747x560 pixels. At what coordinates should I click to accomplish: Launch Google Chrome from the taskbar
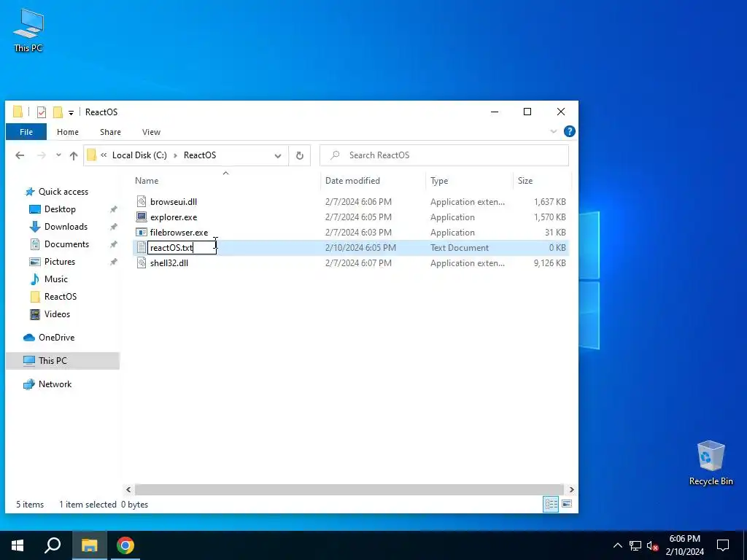tap(125, 545)
